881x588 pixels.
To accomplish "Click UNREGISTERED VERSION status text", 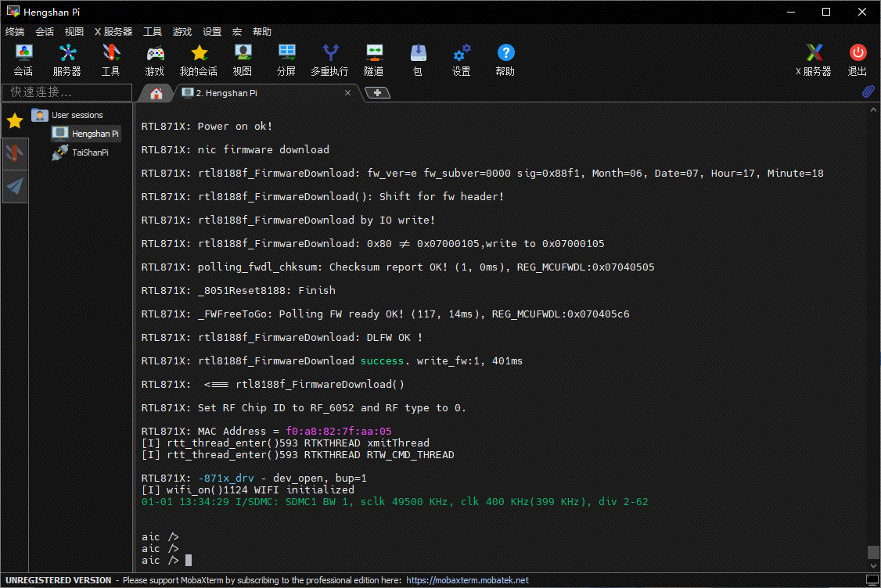I will (x=59, y=580).
